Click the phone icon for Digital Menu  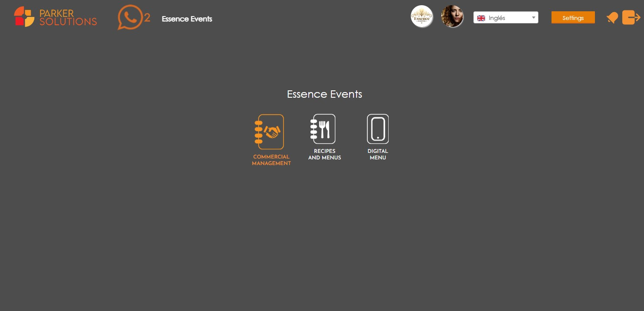coord(378,129)
